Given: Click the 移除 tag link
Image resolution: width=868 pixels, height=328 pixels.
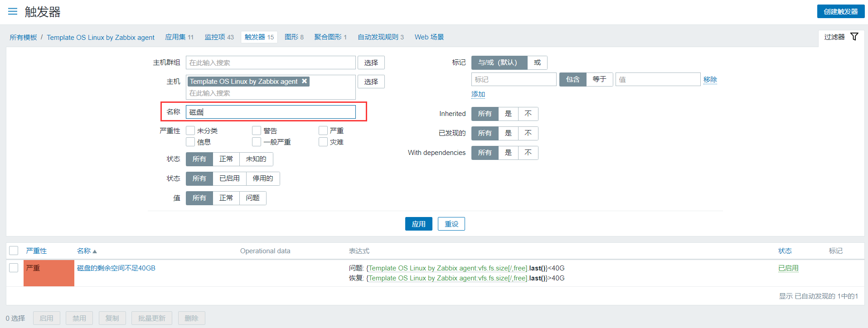Looking at the screenshot, I should click(x=710, y=80).
